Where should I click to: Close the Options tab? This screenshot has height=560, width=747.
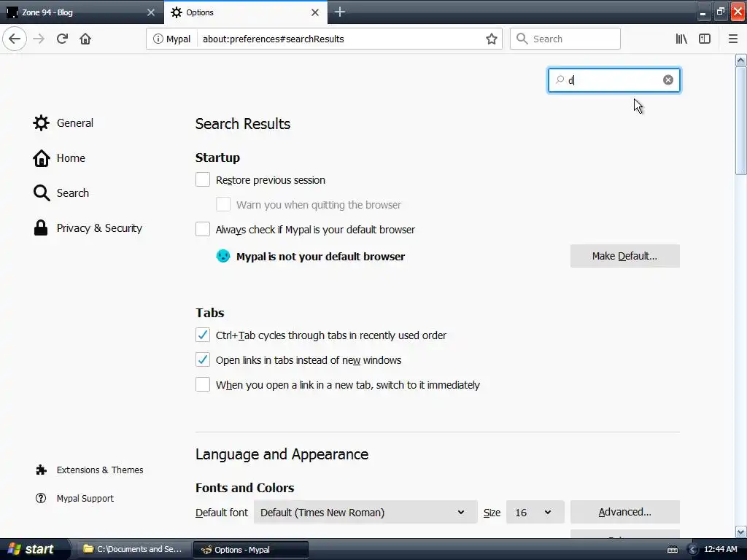click(x=315, y=12)
